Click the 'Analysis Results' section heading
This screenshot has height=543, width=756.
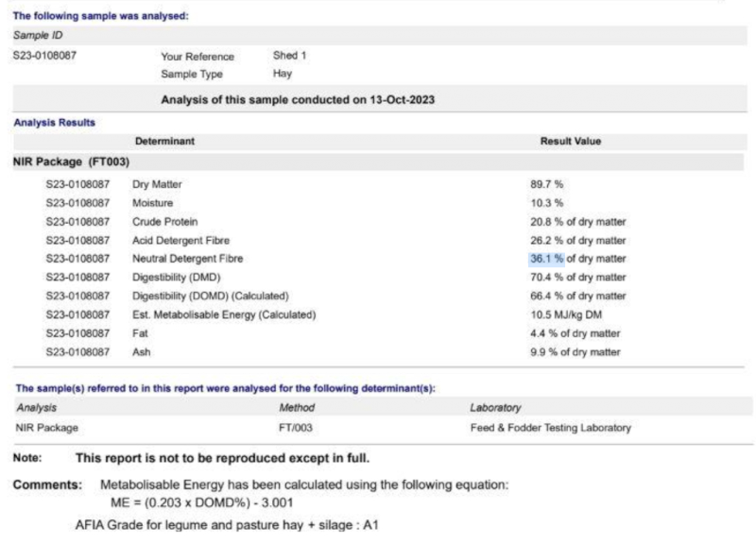coord(53,123)
